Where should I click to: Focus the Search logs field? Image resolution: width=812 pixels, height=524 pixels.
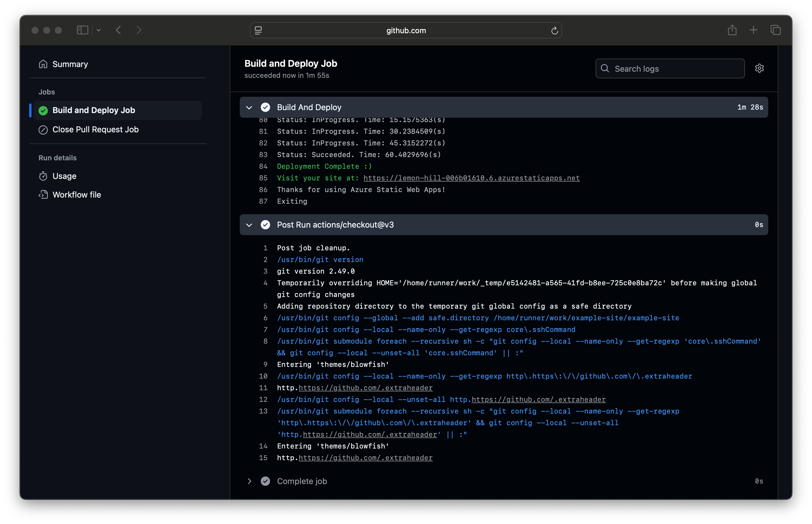point(670,68)
